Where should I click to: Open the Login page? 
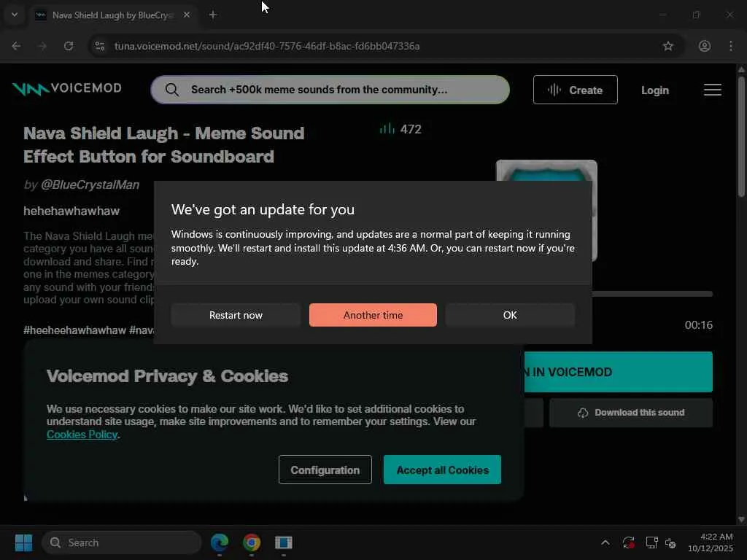click(x=654, y=90)
